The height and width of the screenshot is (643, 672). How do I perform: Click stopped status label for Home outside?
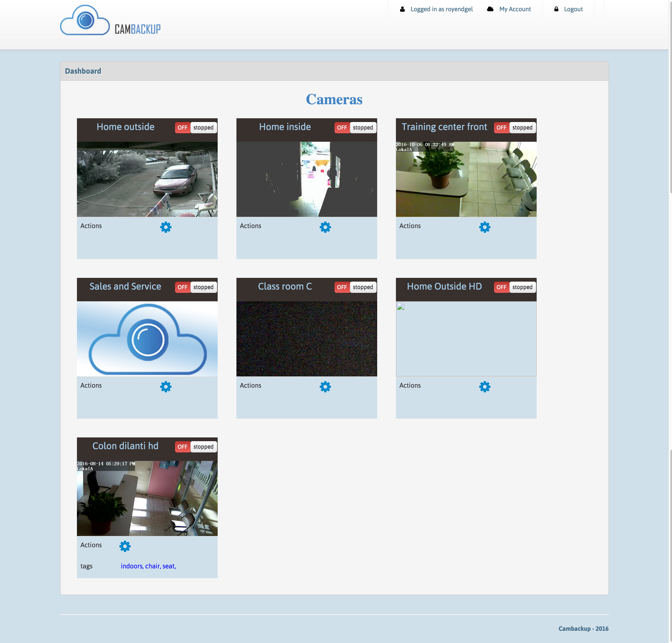click(x=203, y=127)
